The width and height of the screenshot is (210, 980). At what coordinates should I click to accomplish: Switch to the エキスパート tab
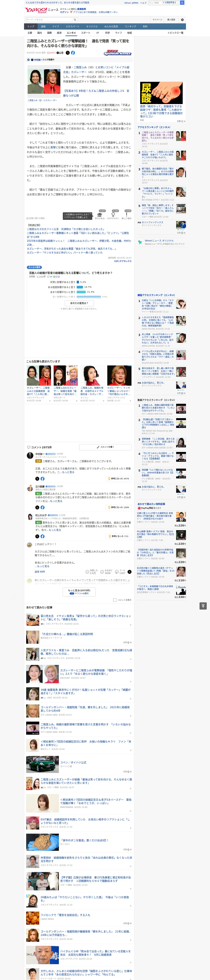click(x=72, y=26)
